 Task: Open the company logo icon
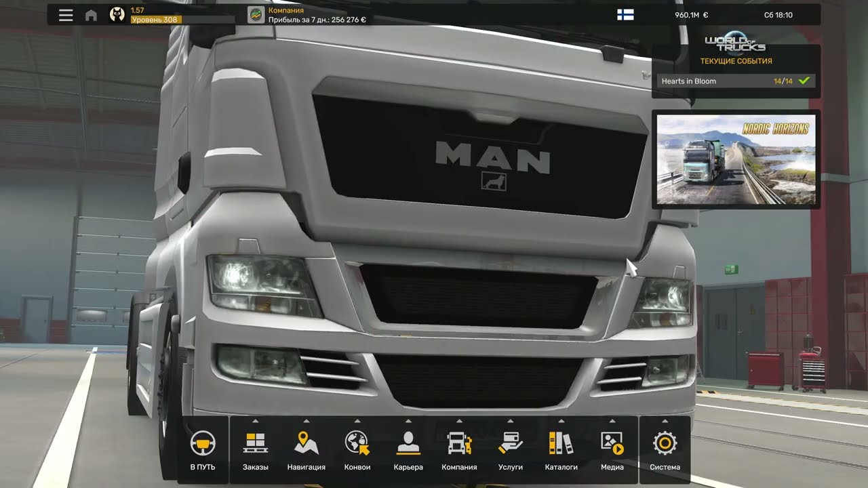(x=256, y=15)
